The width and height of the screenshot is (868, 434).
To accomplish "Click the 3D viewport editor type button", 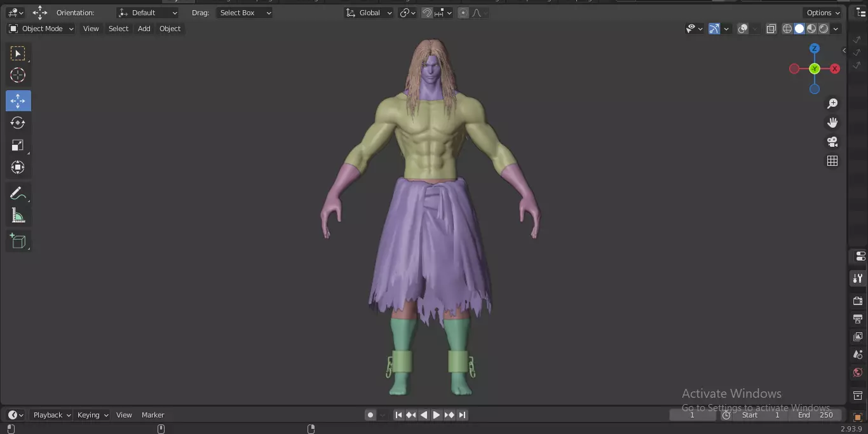I will 15,13.
